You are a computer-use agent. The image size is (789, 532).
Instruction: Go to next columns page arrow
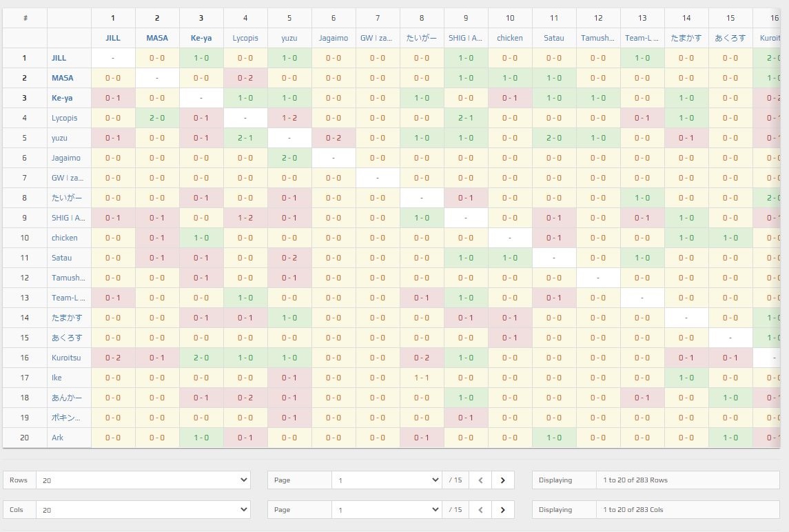coord(502,510)
